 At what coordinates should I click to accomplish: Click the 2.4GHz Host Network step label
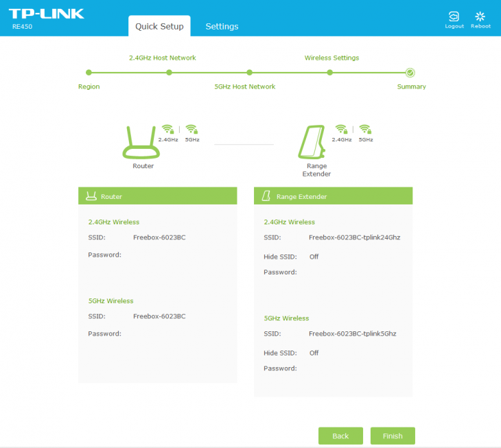163,58
